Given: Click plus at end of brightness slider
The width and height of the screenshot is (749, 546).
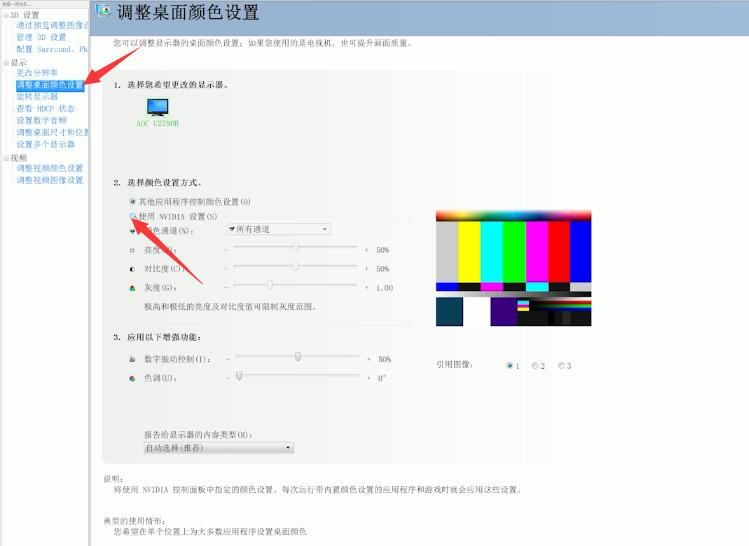Looking at the screenshot, I should click(x=366, y=250).
